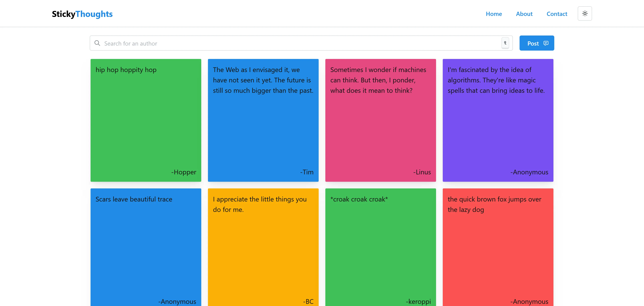Open the Home nav link

click(x=494, y=14)
